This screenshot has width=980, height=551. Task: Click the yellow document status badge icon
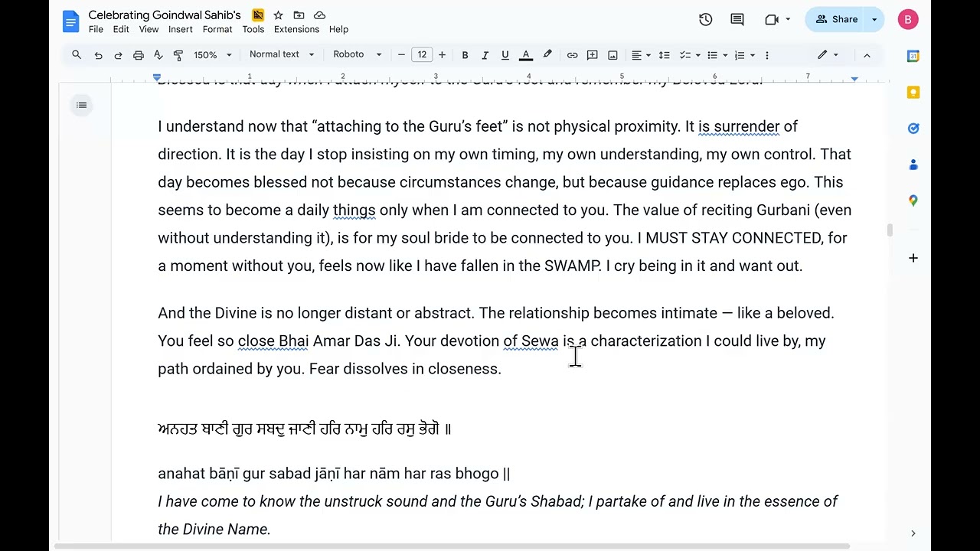(x=258, y=15)
